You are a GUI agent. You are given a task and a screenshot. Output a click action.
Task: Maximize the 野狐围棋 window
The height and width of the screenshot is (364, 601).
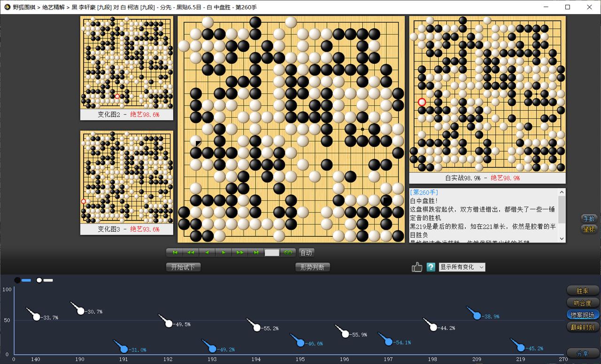click(568, 7)
